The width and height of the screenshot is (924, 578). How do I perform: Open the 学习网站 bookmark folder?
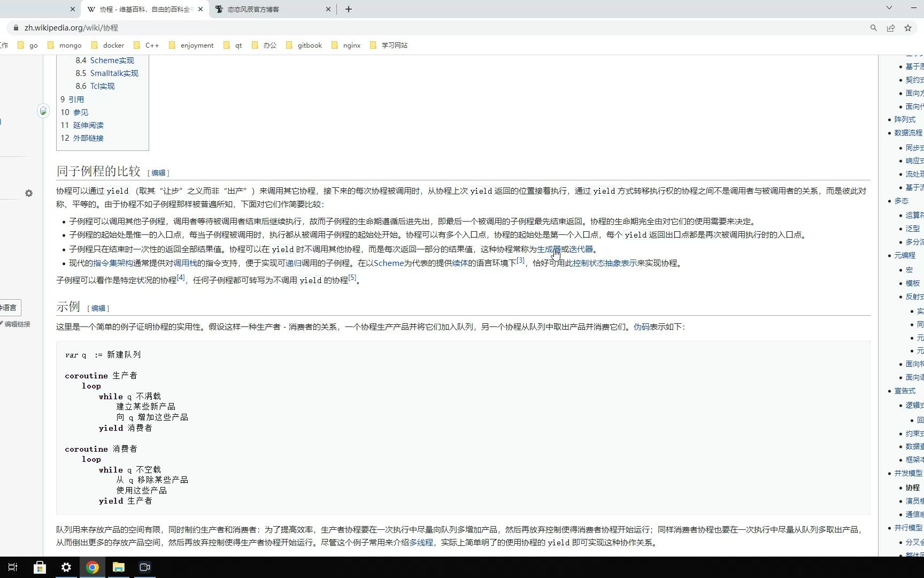click(x=389, y=45)
